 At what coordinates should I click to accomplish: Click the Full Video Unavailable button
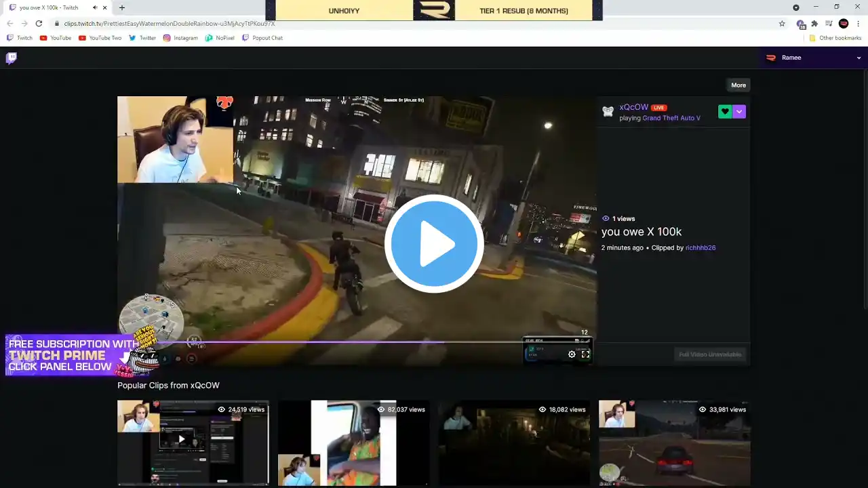[x=710, y=354]
